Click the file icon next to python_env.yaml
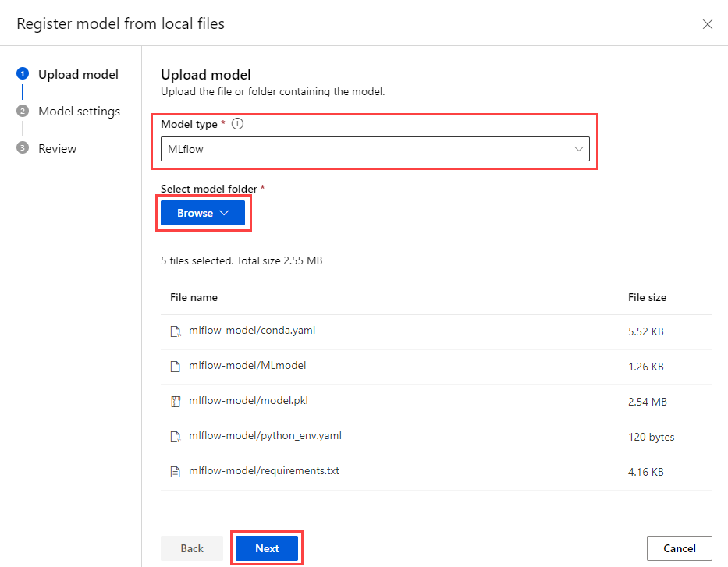This screenshot has height=567, width=728. 176,436
